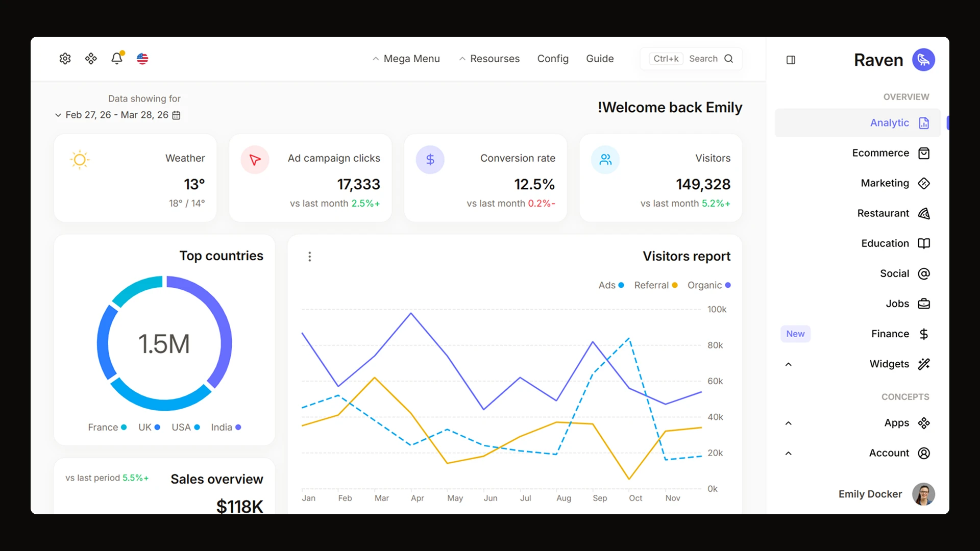The height and width of the screenshot is (551, 980).
Task: Select Analytic in the sidebar
Action: (857, 123)
